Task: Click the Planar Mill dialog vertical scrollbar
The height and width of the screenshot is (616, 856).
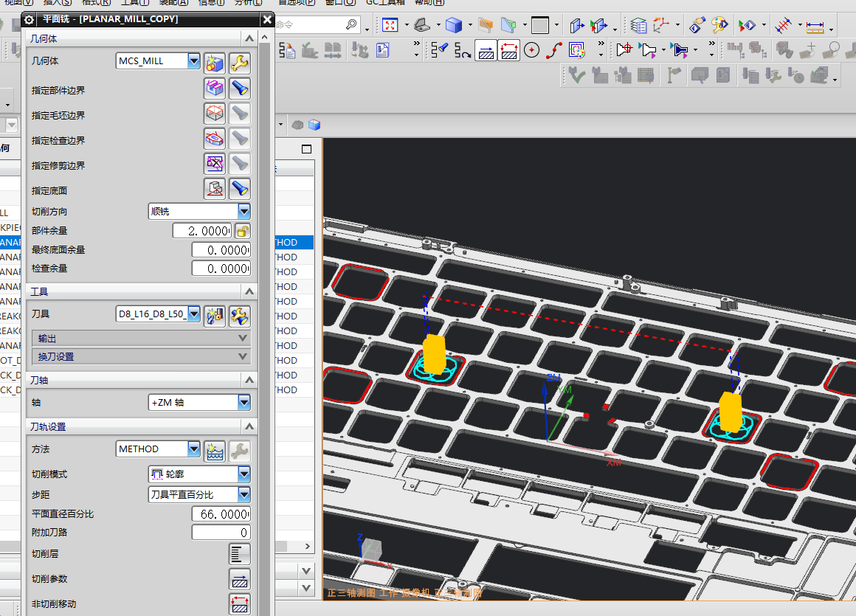Action: pos(265,328)
